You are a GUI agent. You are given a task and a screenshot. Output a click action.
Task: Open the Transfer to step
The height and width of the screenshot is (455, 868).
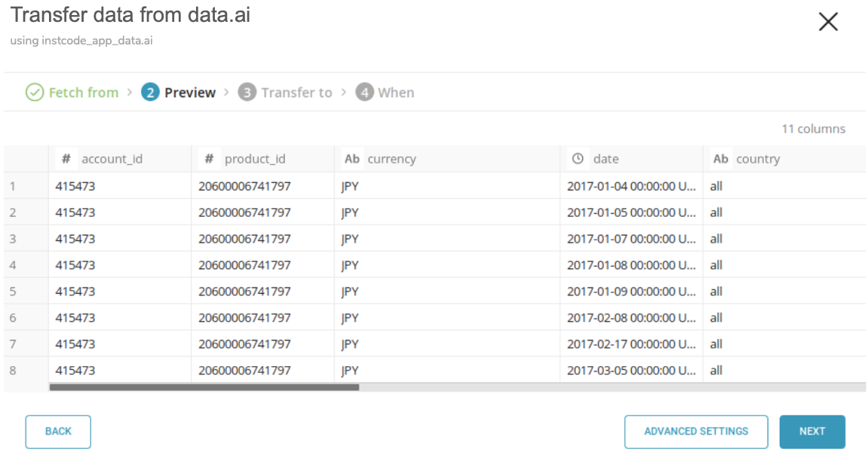click(296, 93)
